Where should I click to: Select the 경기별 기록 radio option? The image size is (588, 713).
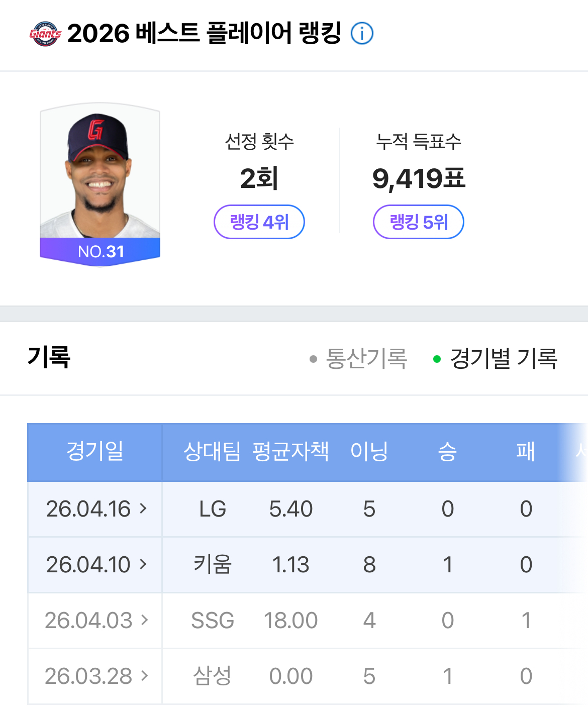pyautogui.click(x=496, y=359)
